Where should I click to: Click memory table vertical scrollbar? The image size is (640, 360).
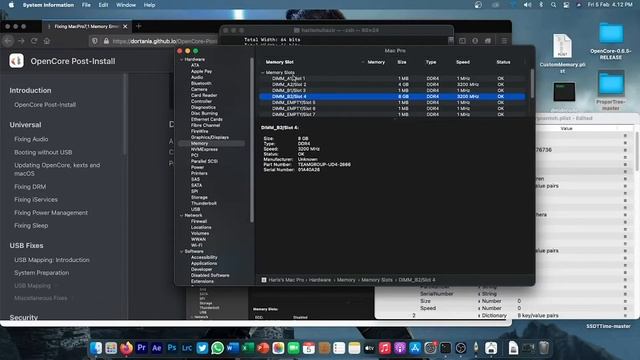pyautogui.click(x=532, y=83)
